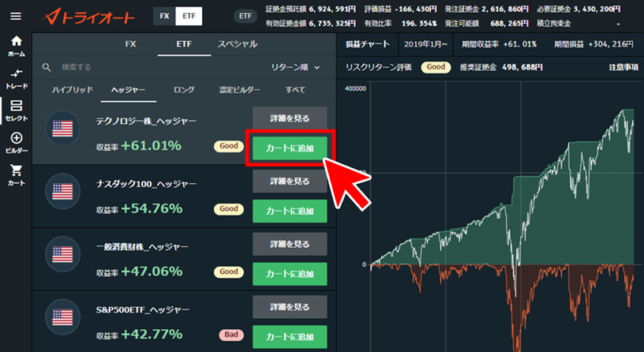Select the 損益チャート tab
This screenshot has height=352, width=644.
click(x=367, y=44)
